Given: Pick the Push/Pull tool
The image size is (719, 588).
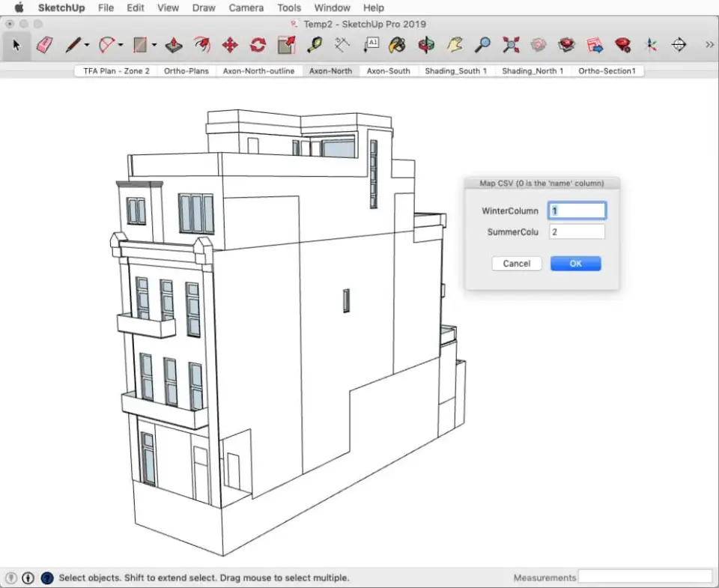Looking at the screenshot, I should 174,46.
